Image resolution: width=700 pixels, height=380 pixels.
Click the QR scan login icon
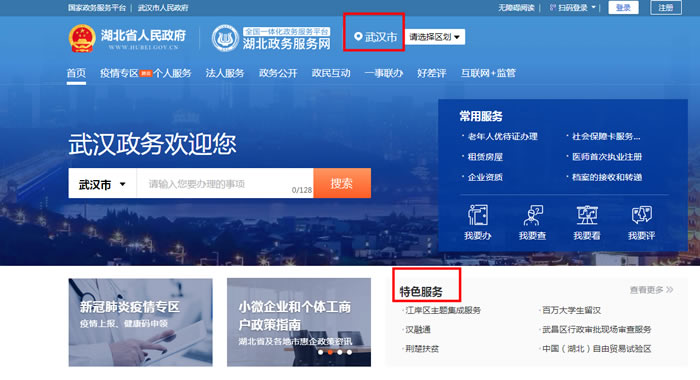pyautogui.click(x=553, y=8)
